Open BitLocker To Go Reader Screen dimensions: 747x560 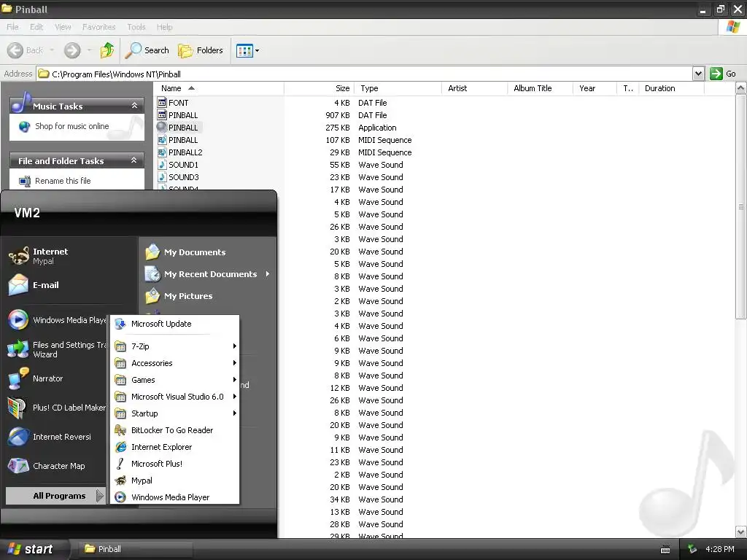(x=175, y=430)
